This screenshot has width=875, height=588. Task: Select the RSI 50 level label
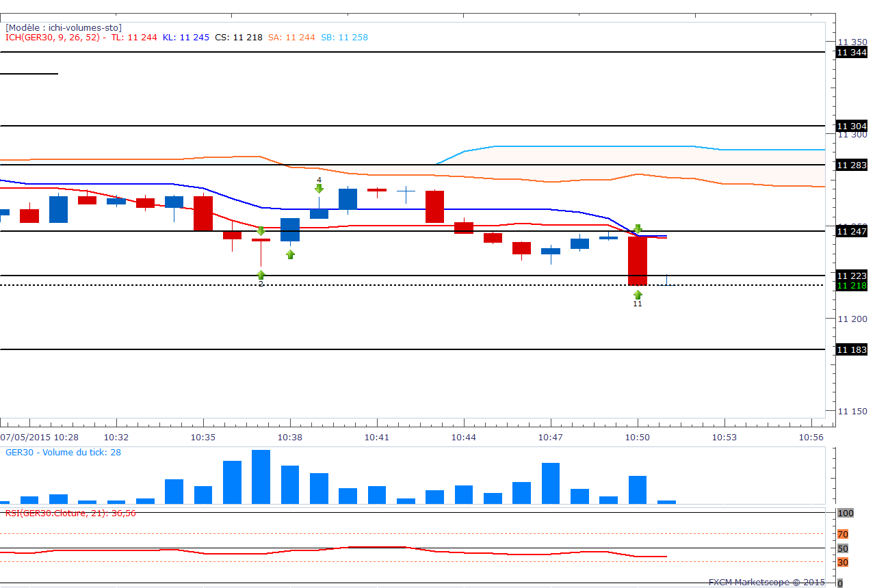843,548
